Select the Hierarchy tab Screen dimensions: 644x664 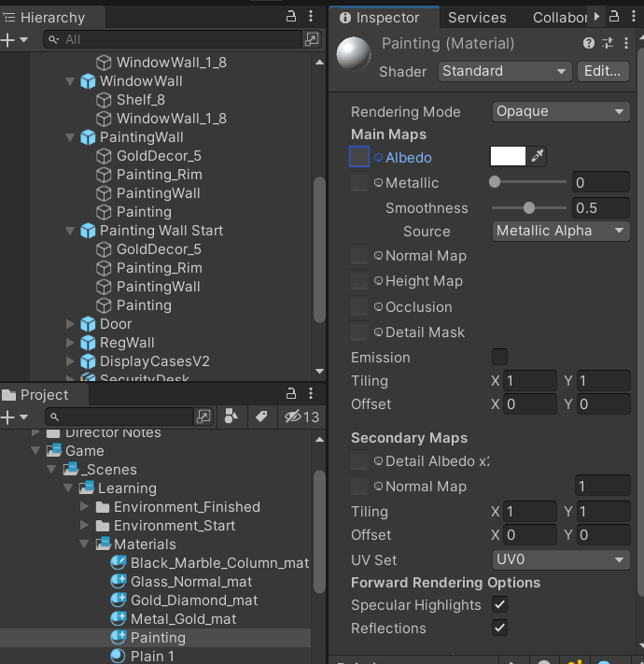tap(52, 18)
